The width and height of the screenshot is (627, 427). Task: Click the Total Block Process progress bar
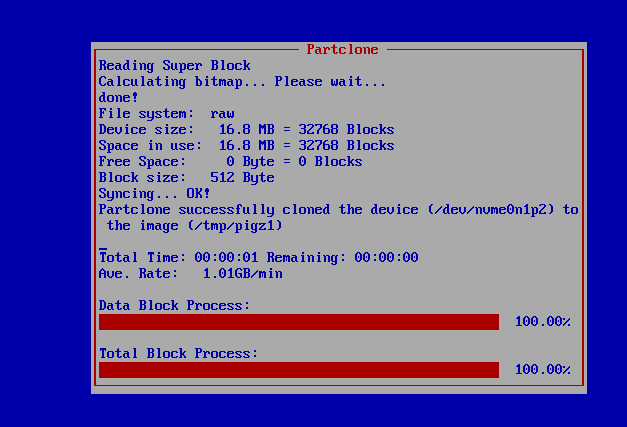click(x=299, y=370)
